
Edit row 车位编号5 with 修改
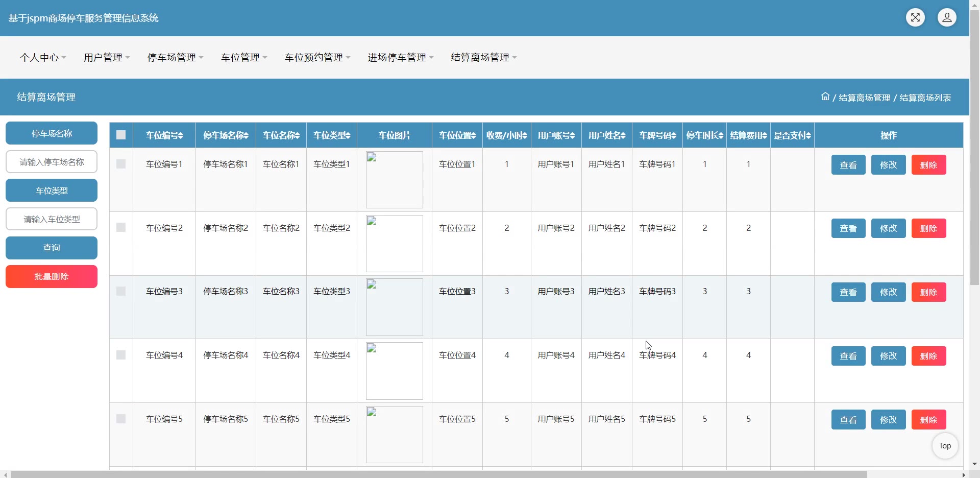[x=889, y=420]
